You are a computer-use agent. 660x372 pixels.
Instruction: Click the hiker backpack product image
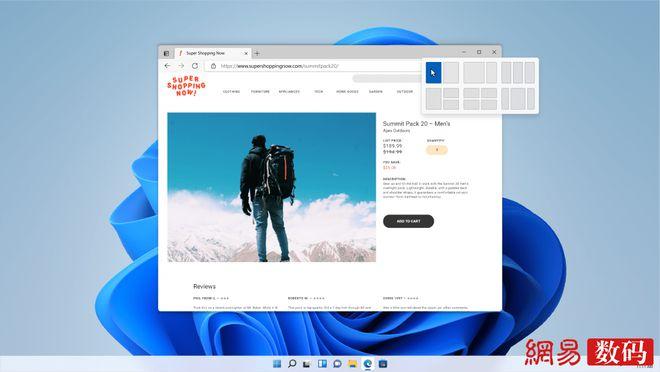coord(271,187)
